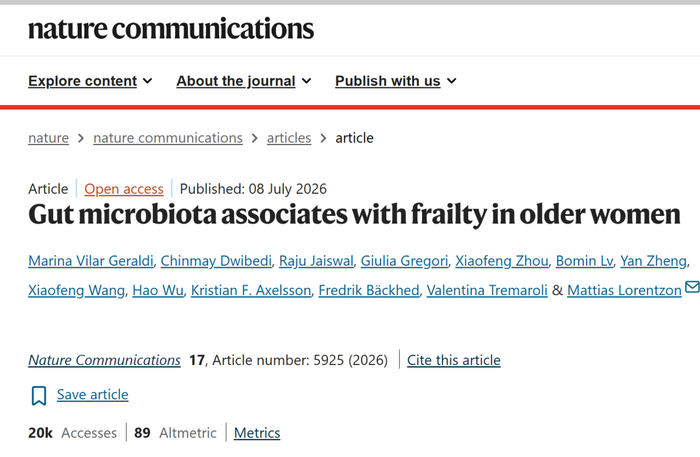
Task: Open nature communications breadcrumb link
Action: point(168,138)
